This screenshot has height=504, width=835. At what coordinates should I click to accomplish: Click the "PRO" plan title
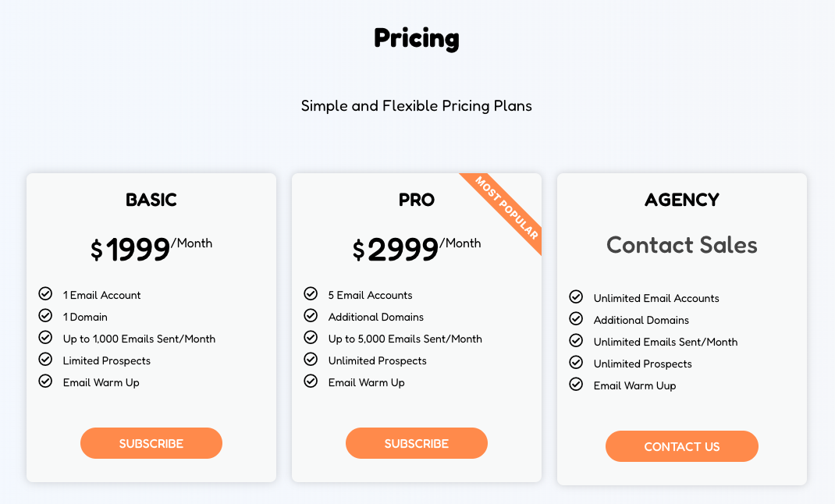416,200
